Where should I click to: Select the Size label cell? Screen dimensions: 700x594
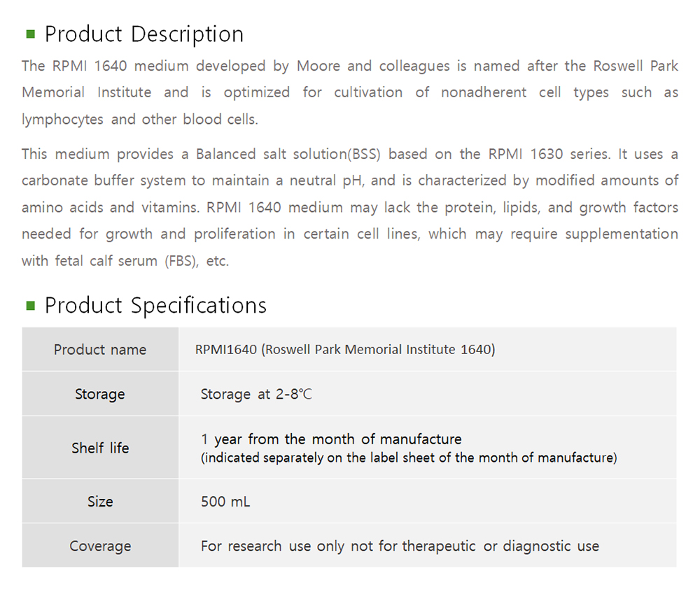click(100, 502)
